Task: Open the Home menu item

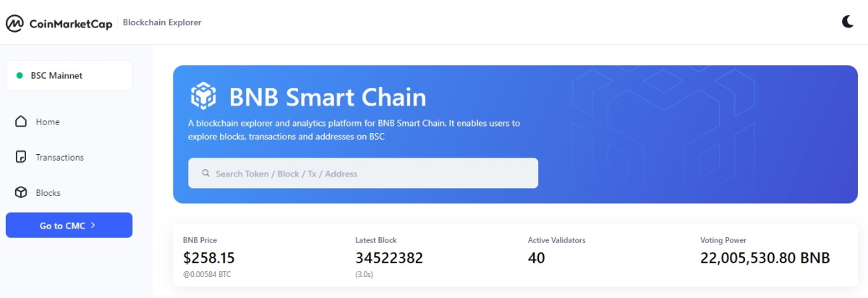Action: coord(48,122)
